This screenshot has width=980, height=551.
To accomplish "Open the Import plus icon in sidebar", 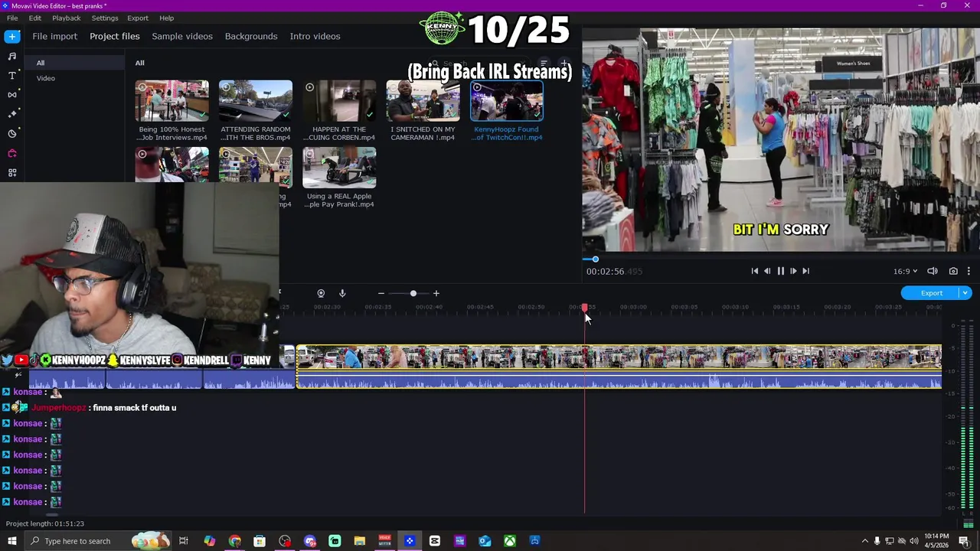I will 11,36.
